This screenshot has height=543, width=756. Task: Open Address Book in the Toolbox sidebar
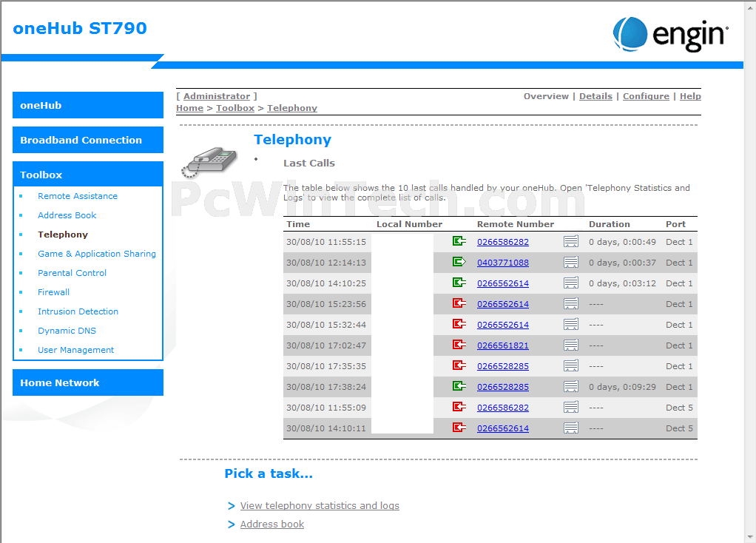tap(67, 215)
